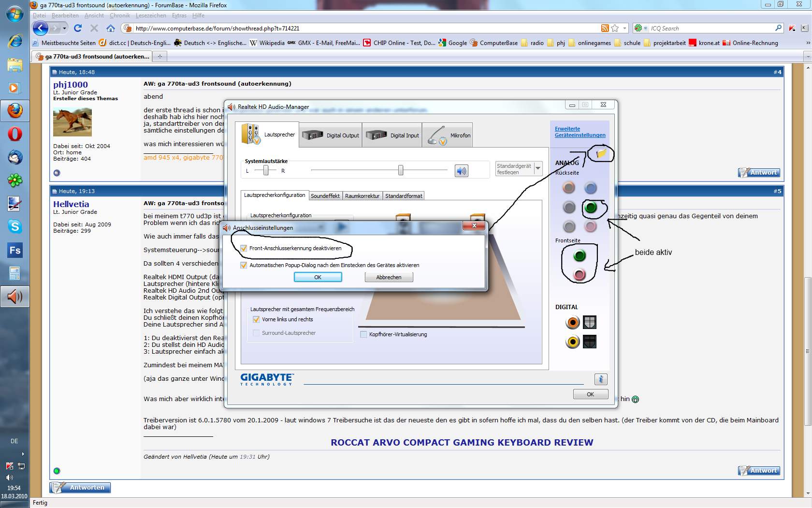The image size is (812, 508).
Task: Click the green rear panel audio jack
Action: pyautogui.click(x=591, y=208)
